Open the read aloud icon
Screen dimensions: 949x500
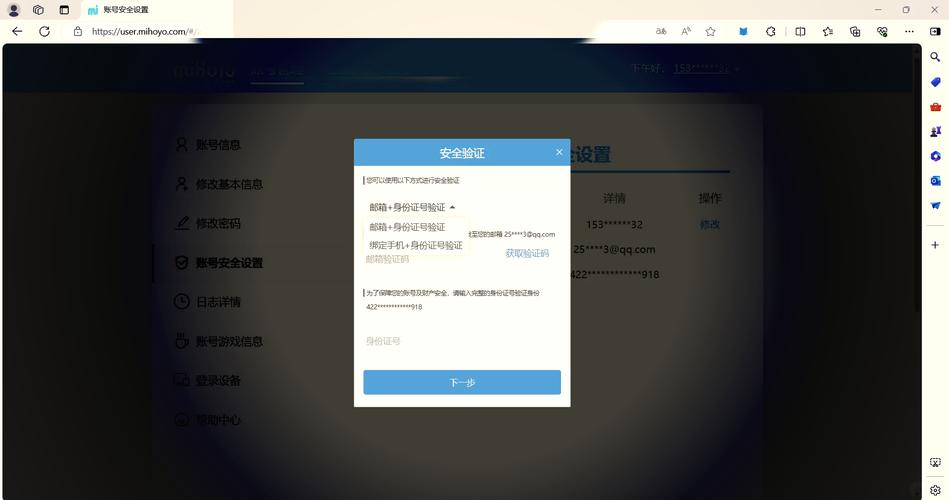click(686, 31)
